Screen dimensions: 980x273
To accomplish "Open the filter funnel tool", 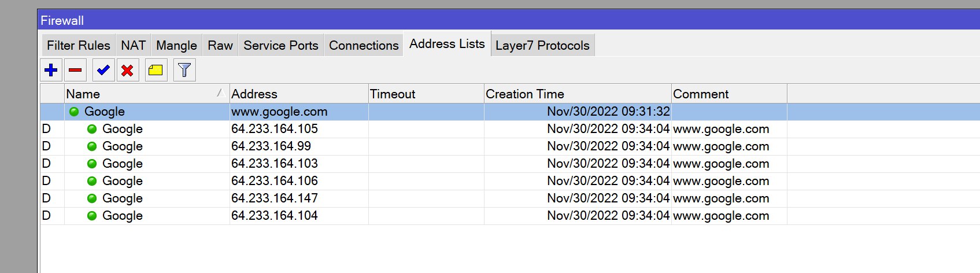I will (x=184, y=71).
